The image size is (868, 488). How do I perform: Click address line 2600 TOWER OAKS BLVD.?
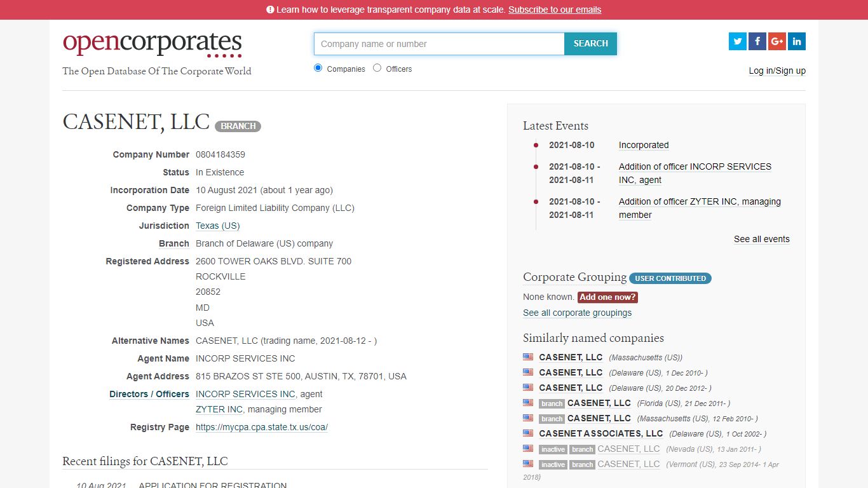pyautogui.click(x=273, y=261)
